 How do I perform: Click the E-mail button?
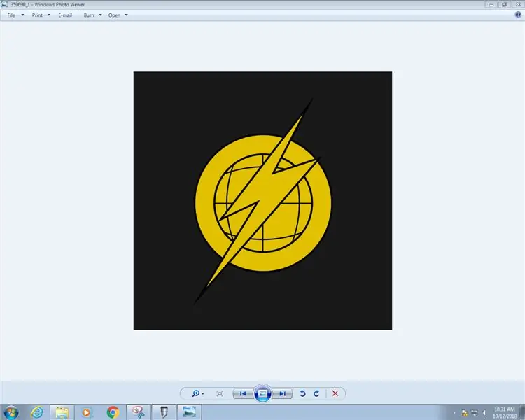pyautogui.click(x=65, y=15)
